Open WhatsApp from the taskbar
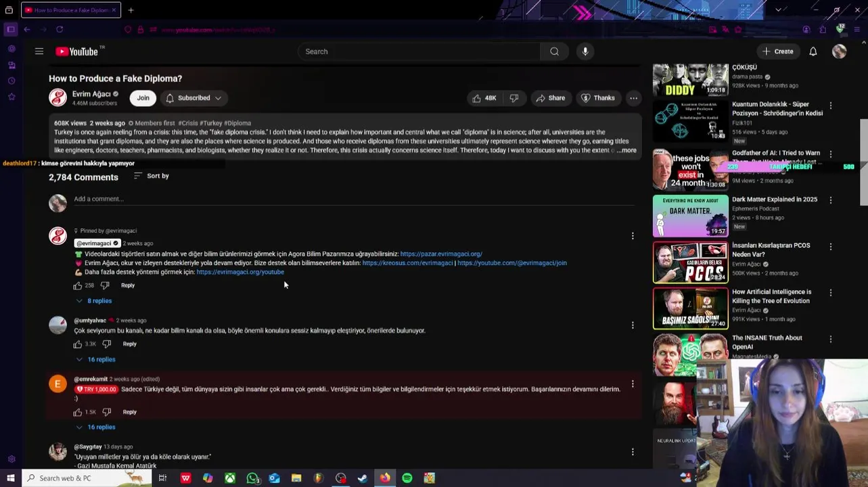The height and width of the screenshot is (487, 868). (x=252, y=478)
